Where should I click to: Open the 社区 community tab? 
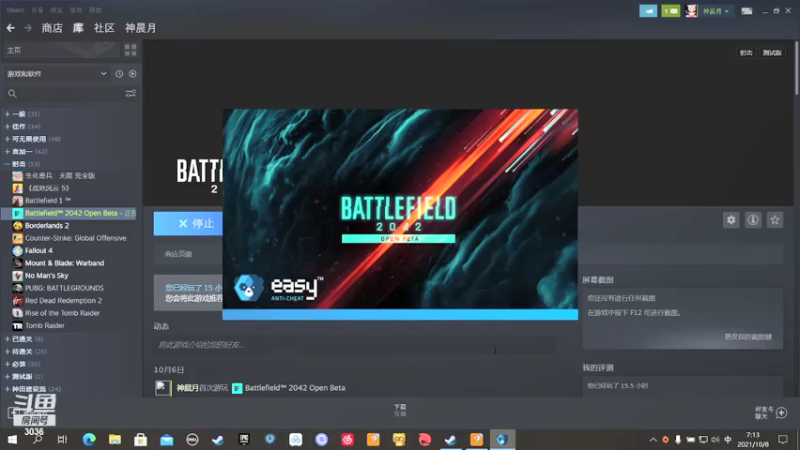104,28
